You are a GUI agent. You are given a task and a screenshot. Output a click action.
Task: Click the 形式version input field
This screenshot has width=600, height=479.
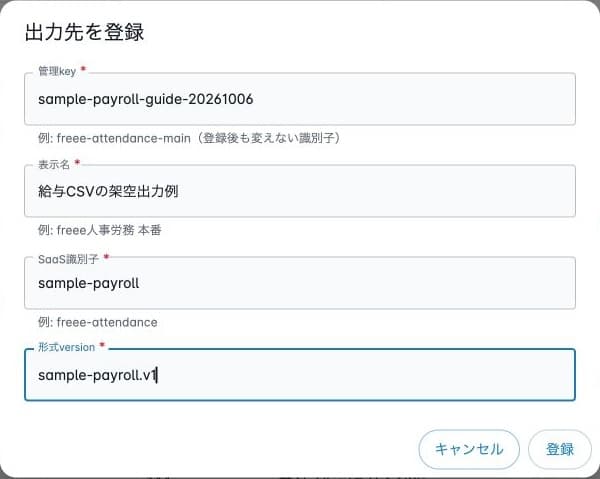300,375
